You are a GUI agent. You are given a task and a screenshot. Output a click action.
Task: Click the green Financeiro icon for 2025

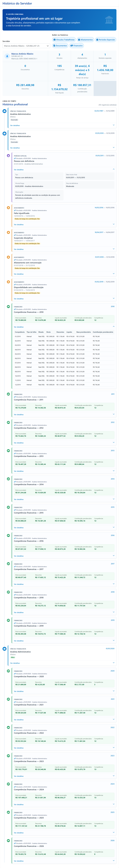[x=8, y=812]
